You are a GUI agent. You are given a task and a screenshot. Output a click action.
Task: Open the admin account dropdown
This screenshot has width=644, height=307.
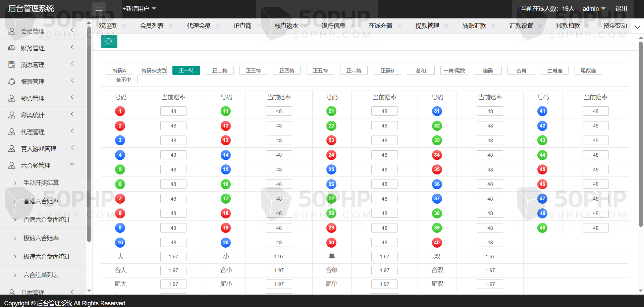(594, 9)
